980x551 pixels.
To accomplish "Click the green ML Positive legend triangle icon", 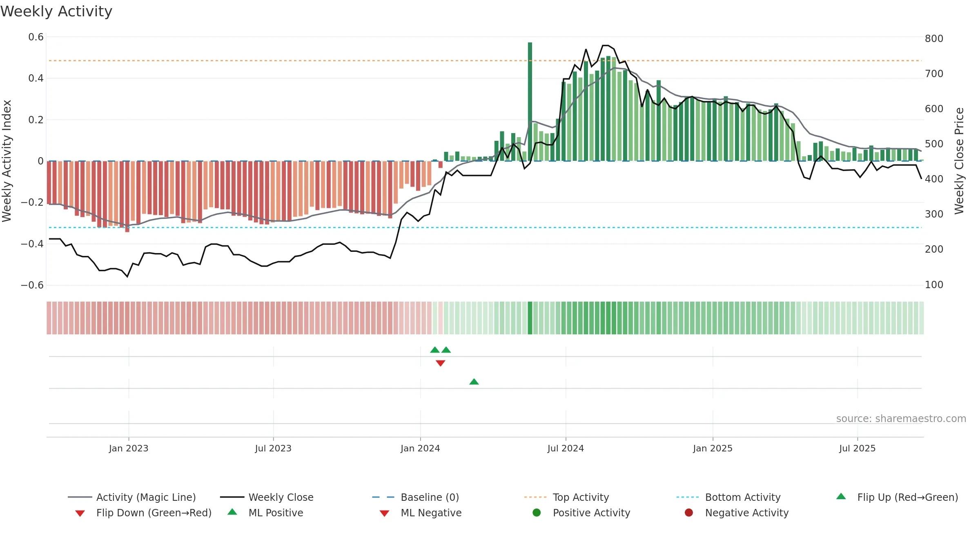I will point(232,512).
